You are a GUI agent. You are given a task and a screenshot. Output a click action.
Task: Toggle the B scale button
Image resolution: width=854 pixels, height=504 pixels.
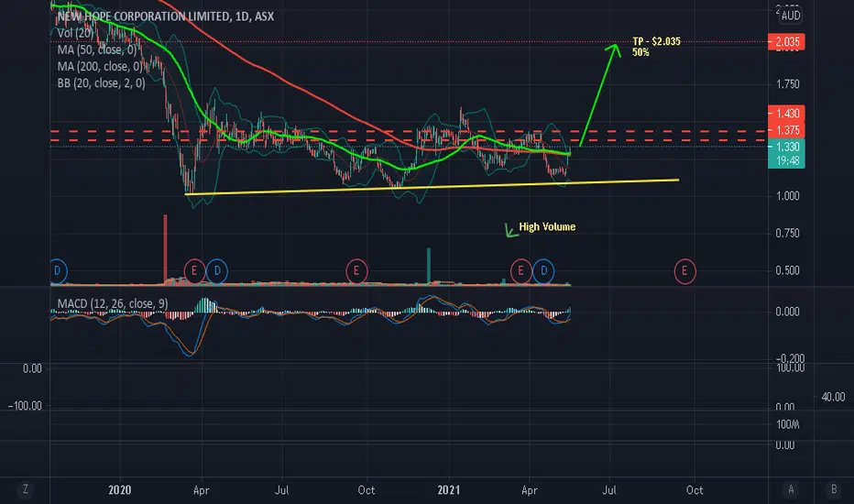tap(833, 489)
